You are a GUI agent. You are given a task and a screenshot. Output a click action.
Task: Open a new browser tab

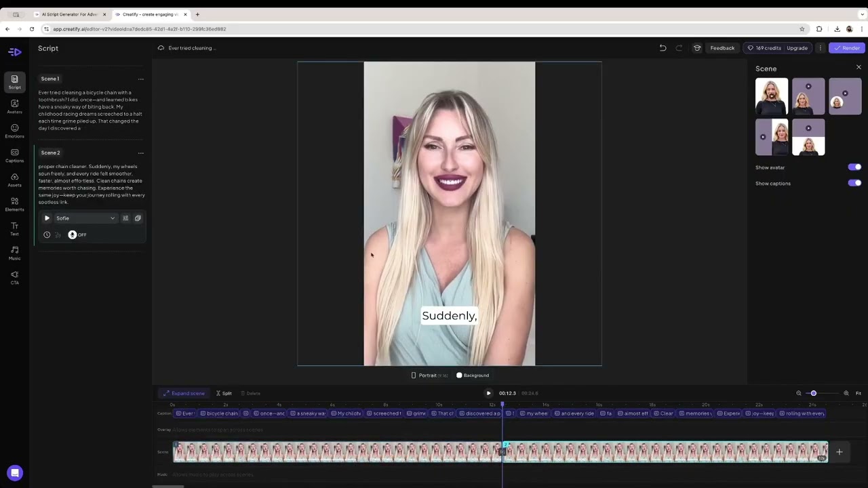click(x=197, y=14)
